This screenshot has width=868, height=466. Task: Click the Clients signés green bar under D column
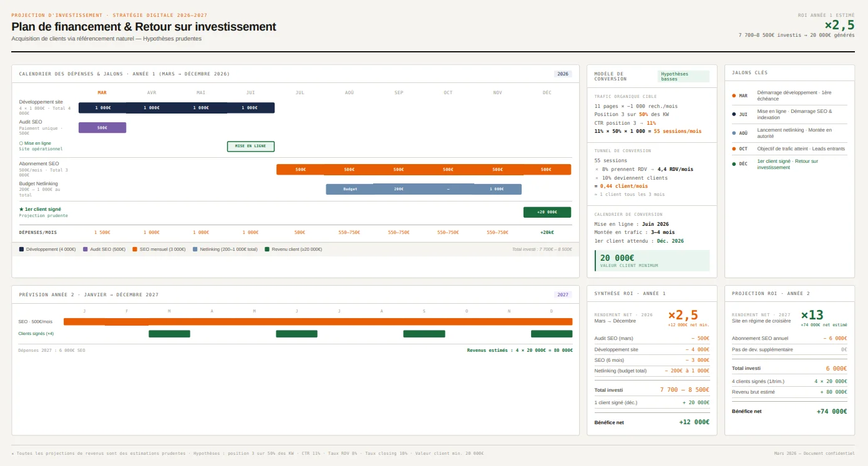point(552,334)
